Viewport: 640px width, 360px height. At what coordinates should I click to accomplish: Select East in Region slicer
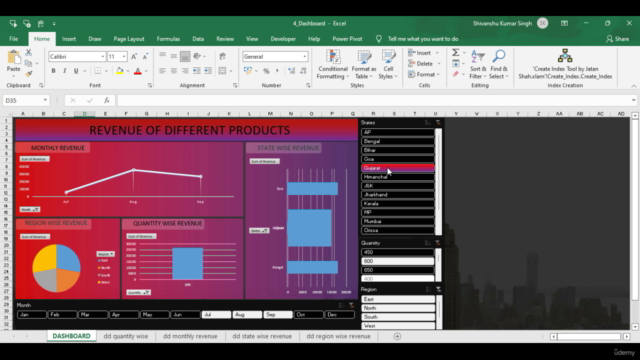coord(398,299)
